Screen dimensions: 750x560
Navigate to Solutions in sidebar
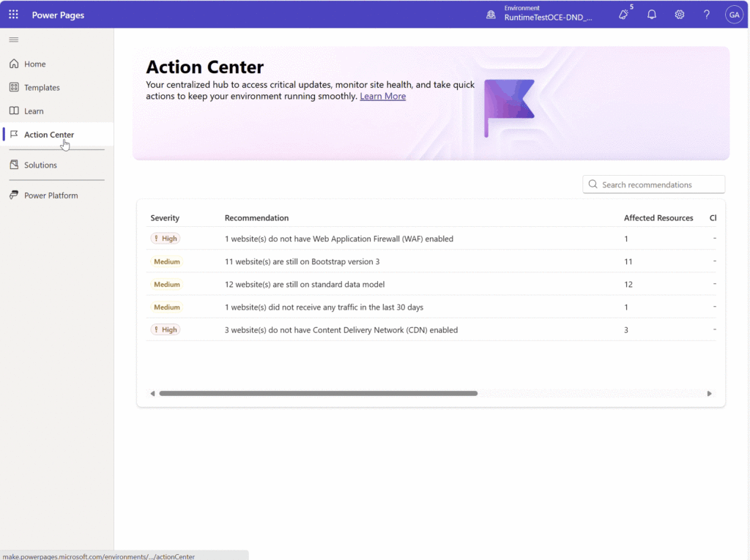click(x=40, y=165)
